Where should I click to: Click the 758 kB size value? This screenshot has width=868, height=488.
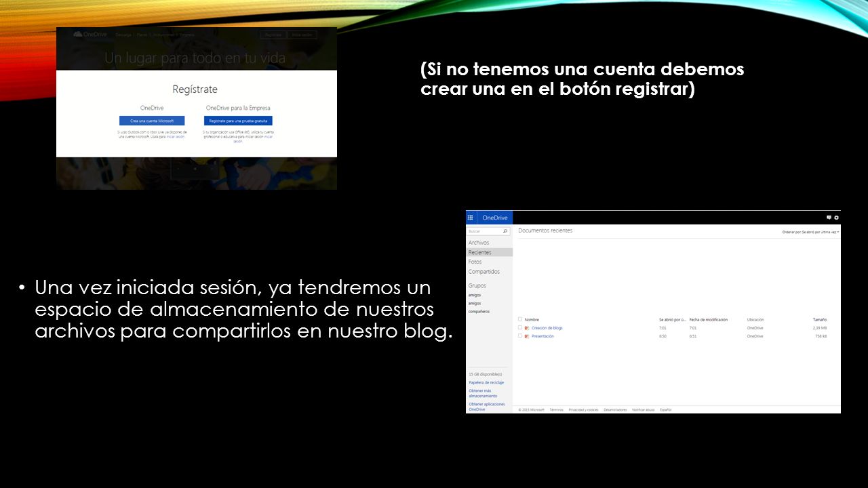pyautogui.click(x=821, y=336)
